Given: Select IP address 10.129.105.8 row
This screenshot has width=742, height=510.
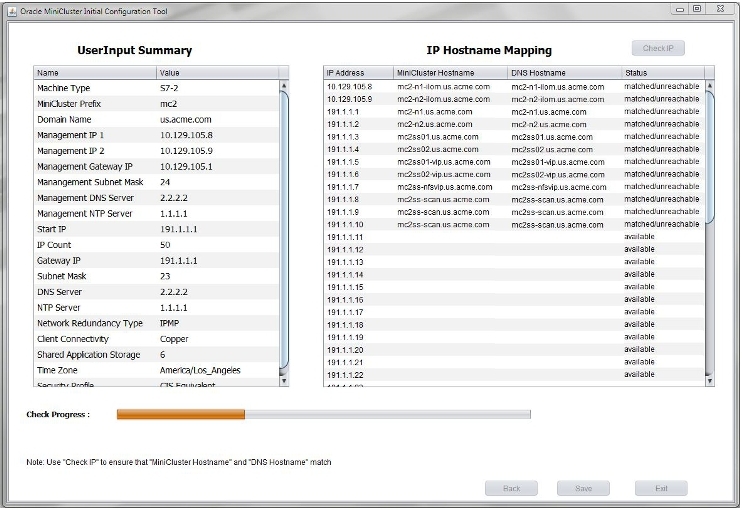Looking at the screenshot, I should coord(515,87).
